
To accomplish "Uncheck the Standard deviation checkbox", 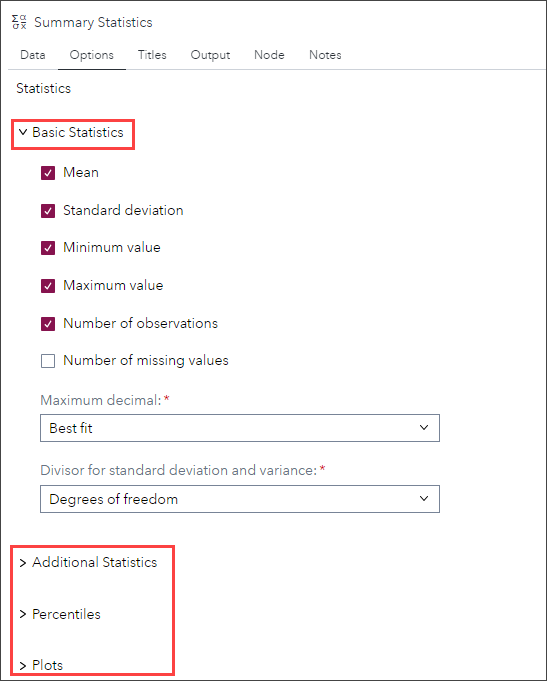I will pos(48,211).
